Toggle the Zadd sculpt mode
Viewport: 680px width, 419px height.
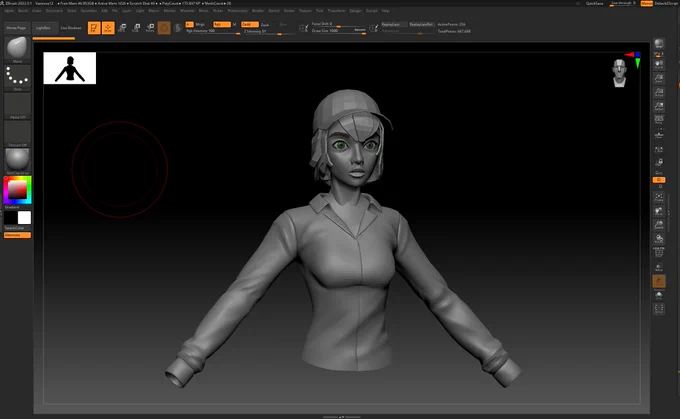[250, 24]
